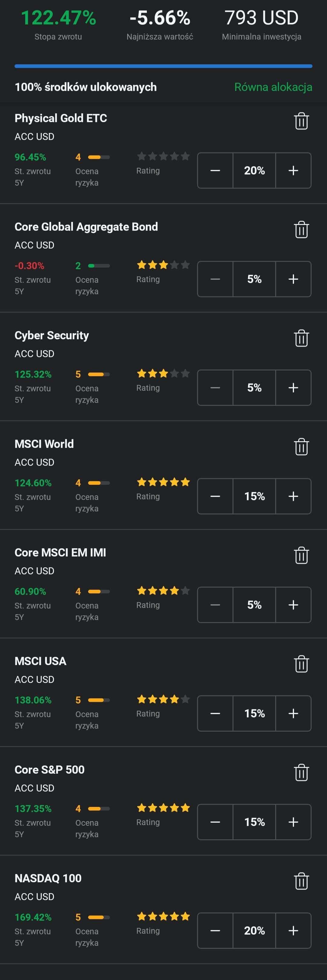Tap Cyber Security risk score bar
This screenshot has width=327, height=980.
pyautogui.click(x=99, y=374)
